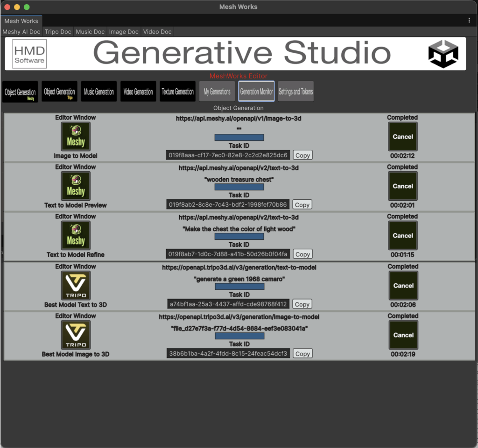Copy task ID 019f8aaa-cf17-7ec0-82e8-2c2d2e825dc6
This screenshot has height=448, width=478.
tap(302, 155)
